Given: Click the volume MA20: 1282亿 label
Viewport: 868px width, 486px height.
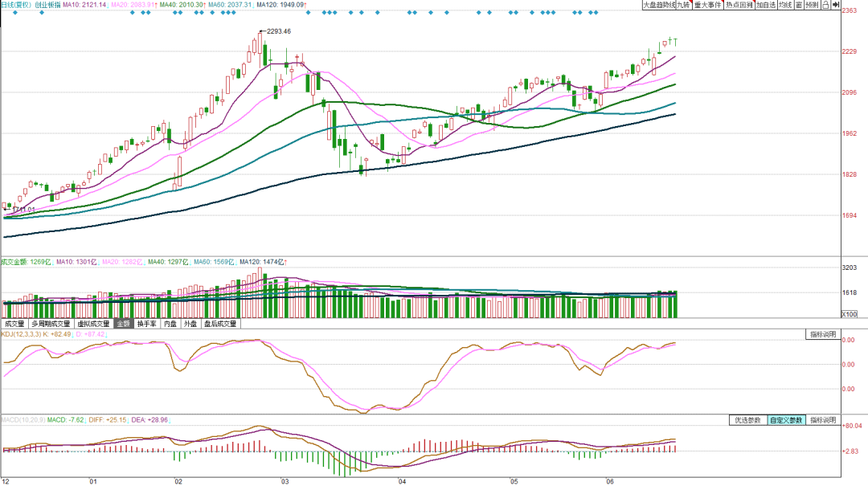Looking at the screenshot, I should [122, 262].
